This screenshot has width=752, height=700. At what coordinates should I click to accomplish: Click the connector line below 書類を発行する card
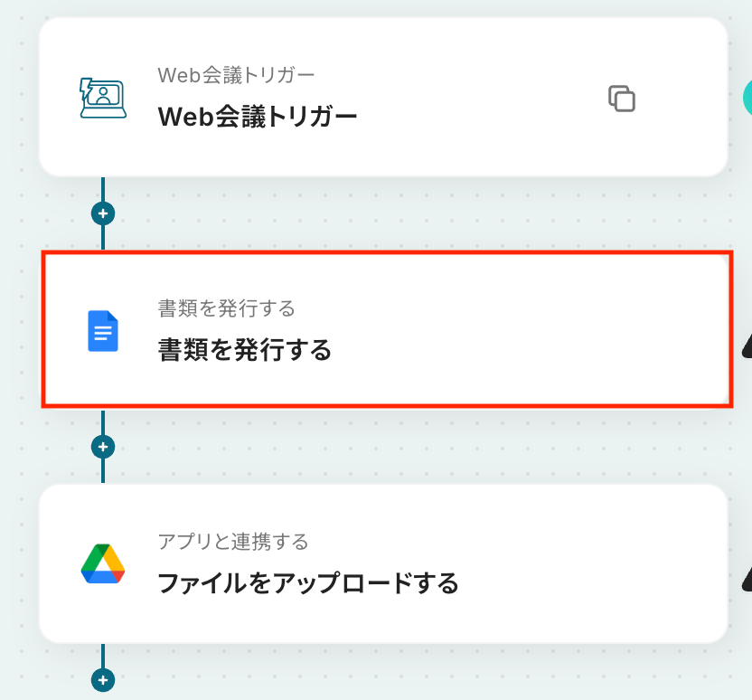[x=103, y=422]
